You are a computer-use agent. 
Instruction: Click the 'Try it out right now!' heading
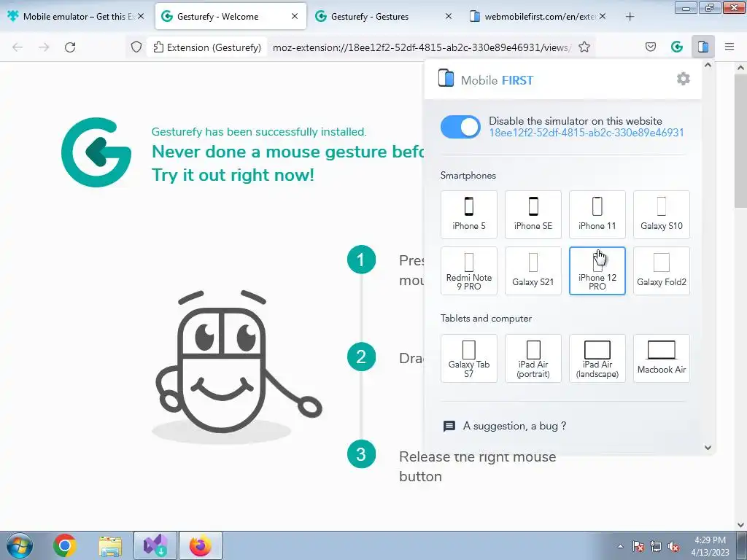[233, 175]
